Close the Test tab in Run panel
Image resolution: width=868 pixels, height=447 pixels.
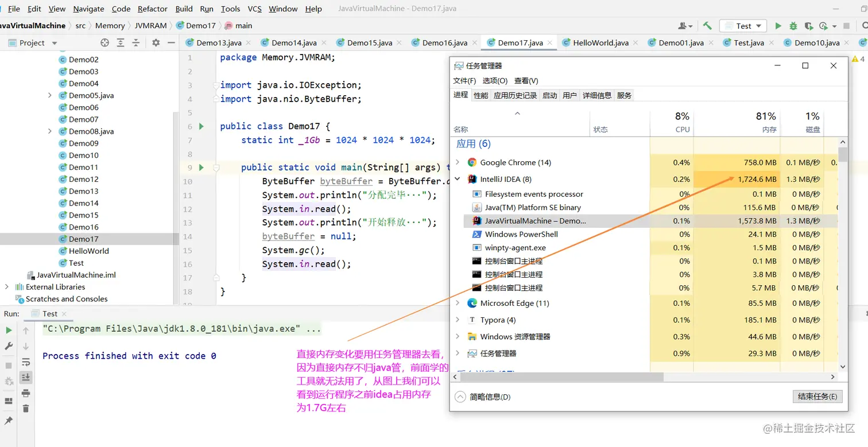coord(64,314)
